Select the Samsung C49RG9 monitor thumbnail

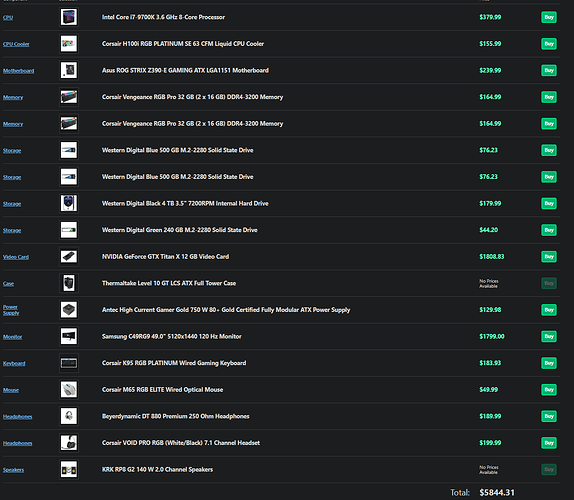tap(68, 336)
